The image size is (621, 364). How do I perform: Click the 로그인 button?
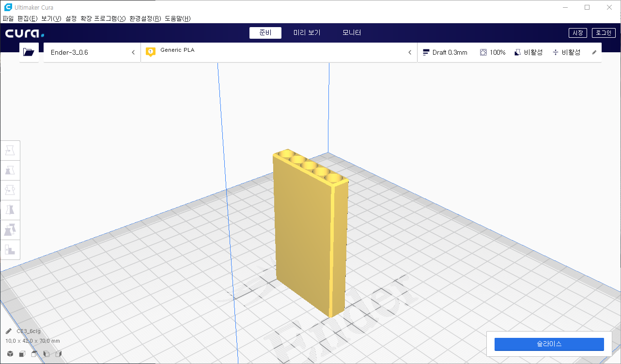(604, 33)
